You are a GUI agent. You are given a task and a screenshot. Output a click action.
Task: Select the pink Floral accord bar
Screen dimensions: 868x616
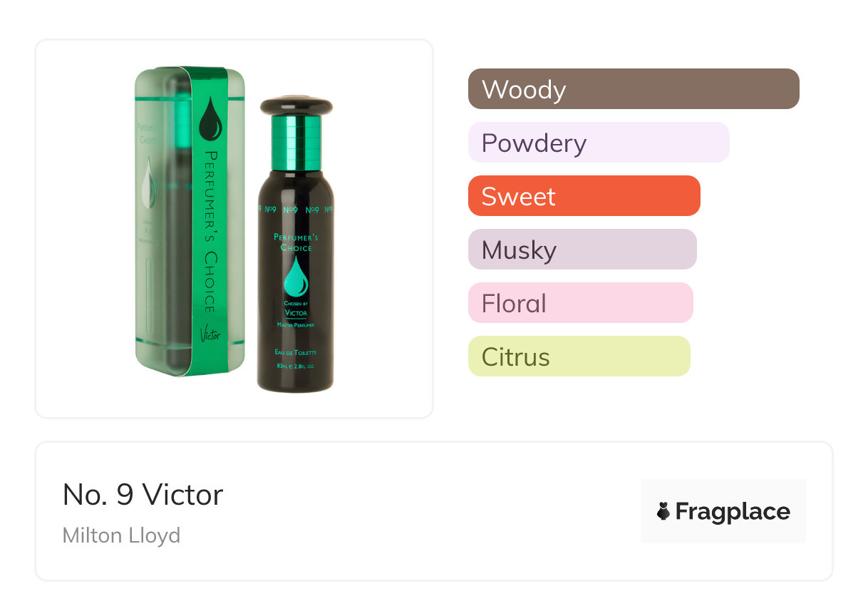click(x=580, y=303)
